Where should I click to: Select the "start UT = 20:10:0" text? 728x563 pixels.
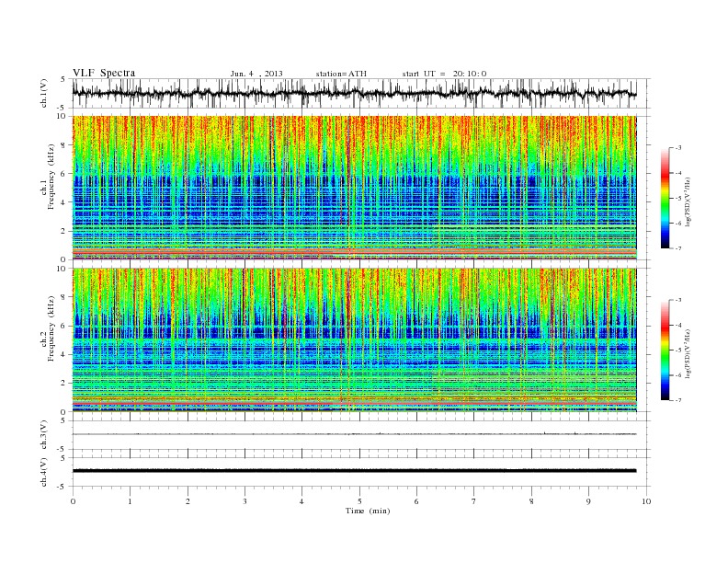pos(444,74)
